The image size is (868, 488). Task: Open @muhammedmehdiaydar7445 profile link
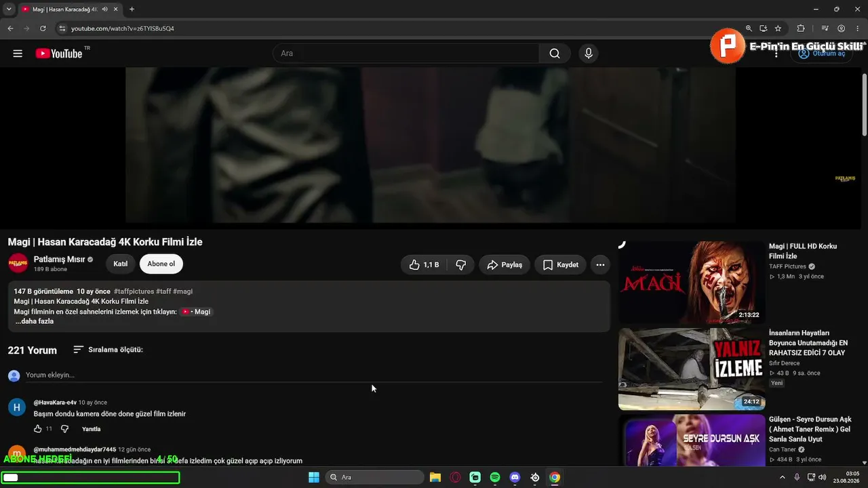75,449
